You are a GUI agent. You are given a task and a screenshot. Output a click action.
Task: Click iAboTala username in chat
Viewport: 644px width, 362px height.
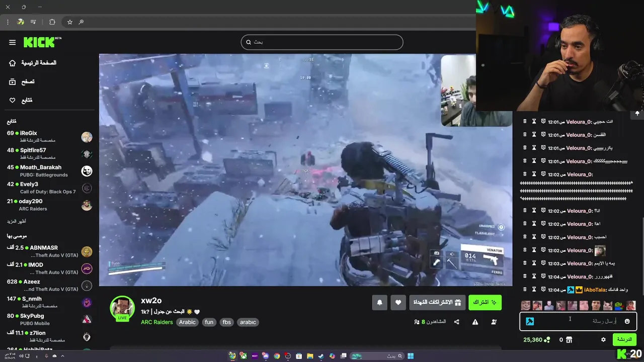point(595,290)
